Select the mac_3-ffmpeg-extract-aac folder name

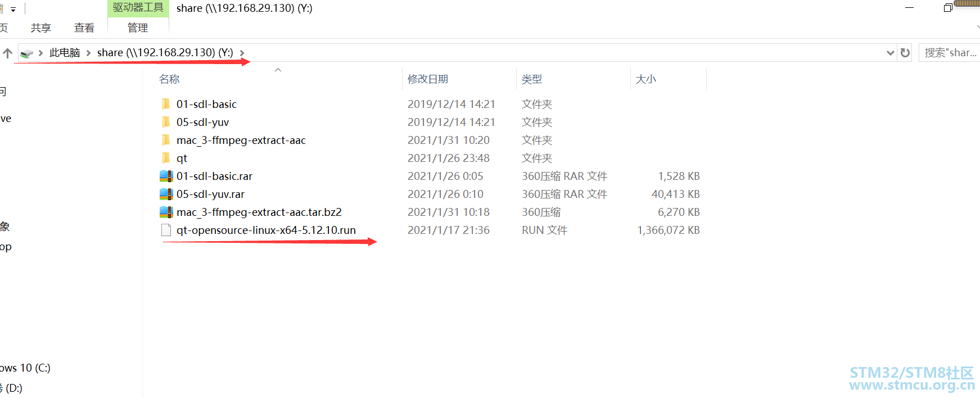pos(241,140)
